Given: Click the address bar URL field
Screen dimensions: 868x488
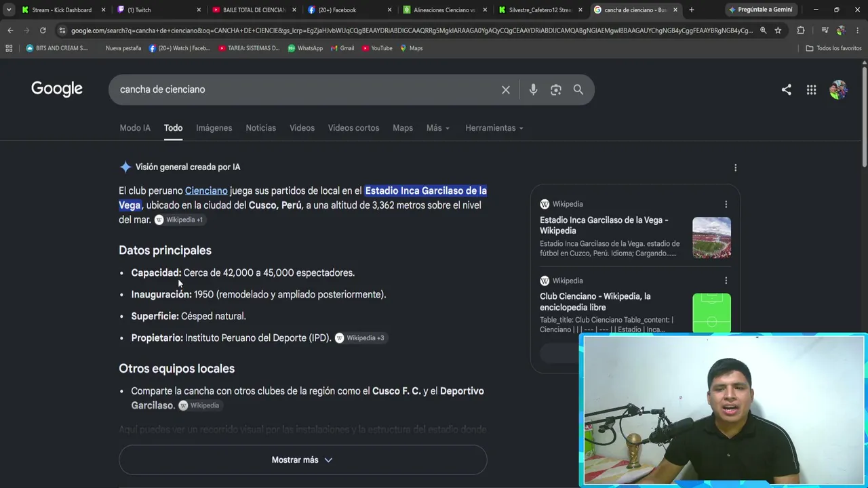Looking at the screenshot, I should 412,30.
